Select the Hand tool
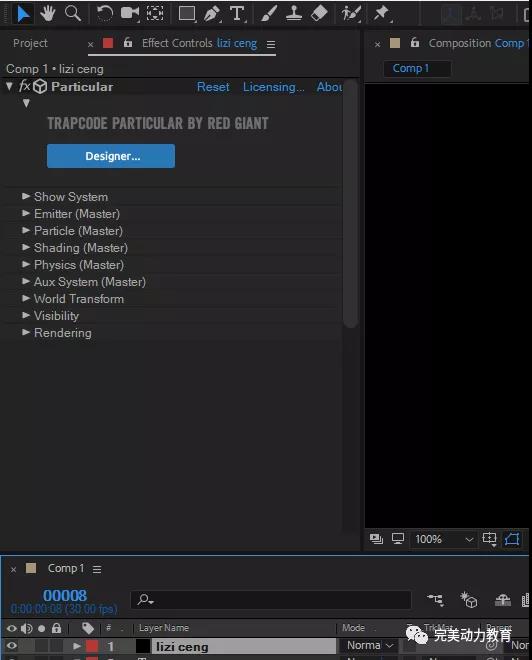 (48, 14)
